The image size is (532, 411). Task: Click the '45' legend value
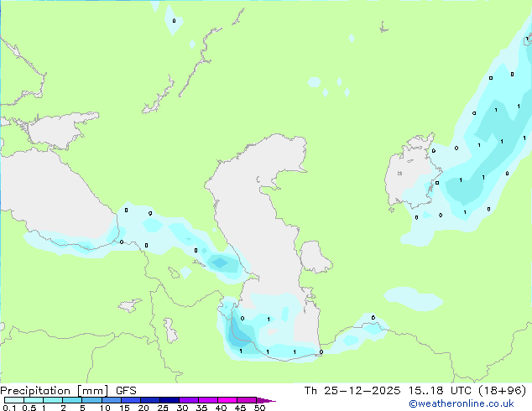pyautogui.click(x=240, y=408)
